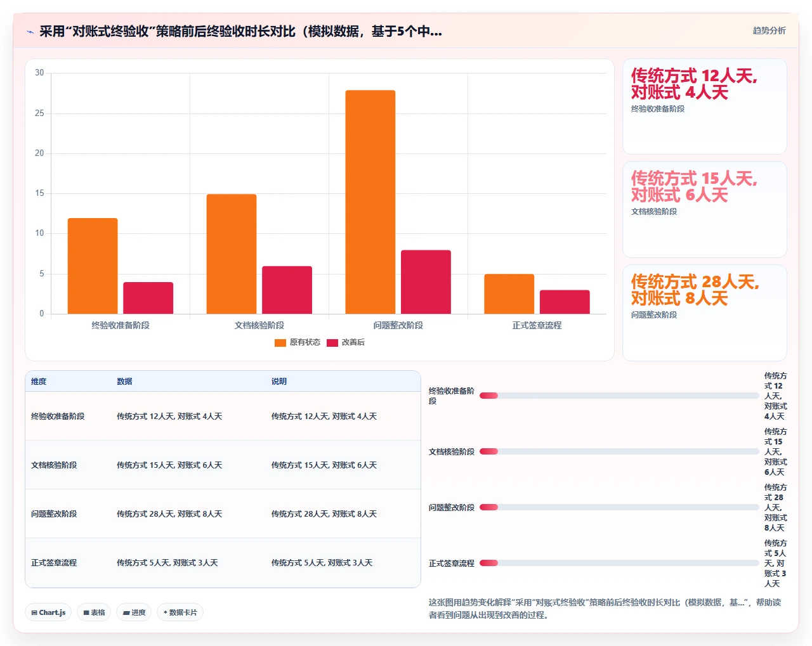
Task: Select the red bar for 终验收准备阶段
Action: [x=148, y=298]
